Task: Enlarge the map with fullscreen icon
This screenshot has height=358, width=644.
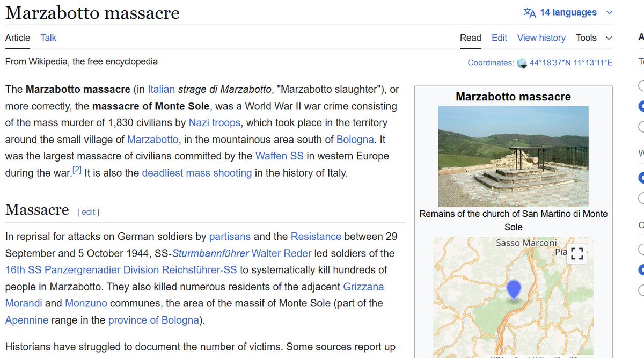Action: coord(576,254)
